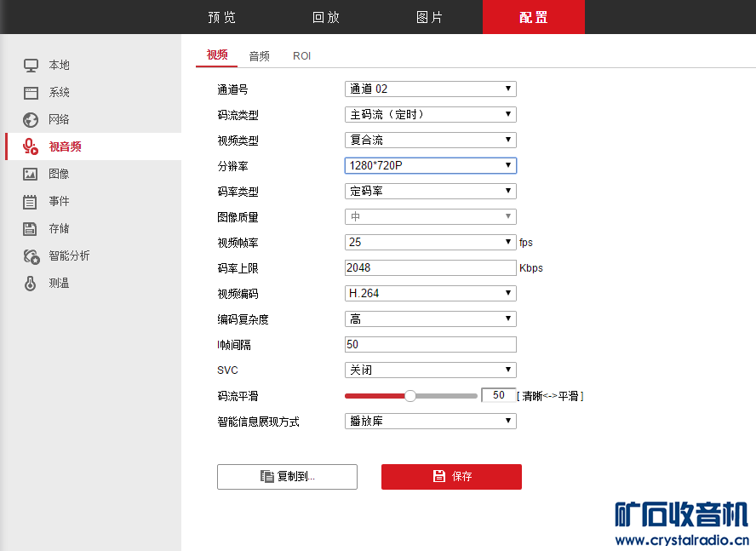Open the 视频类型 dropdown showing 复合流
The height and width of the screenshot is (551, 756).
[x=431, y=140]
